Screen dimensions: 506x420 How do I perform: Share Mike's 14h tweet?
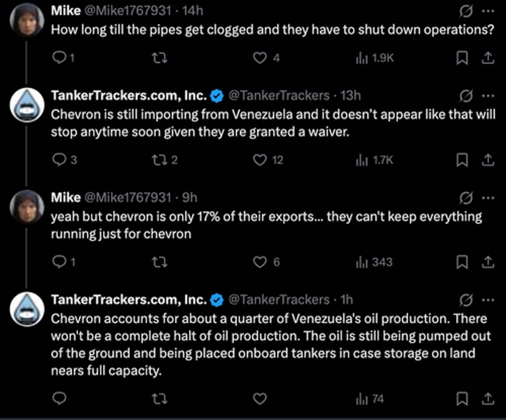pos(487,58)
